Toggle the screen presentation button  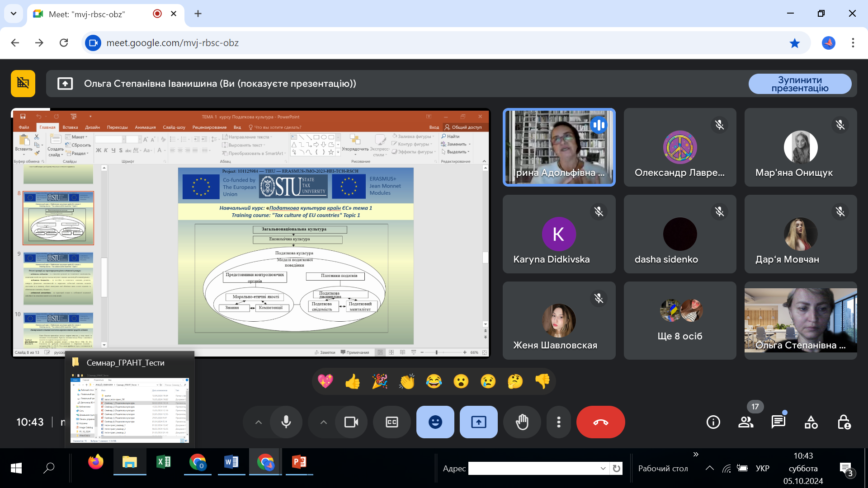[479, 422]
